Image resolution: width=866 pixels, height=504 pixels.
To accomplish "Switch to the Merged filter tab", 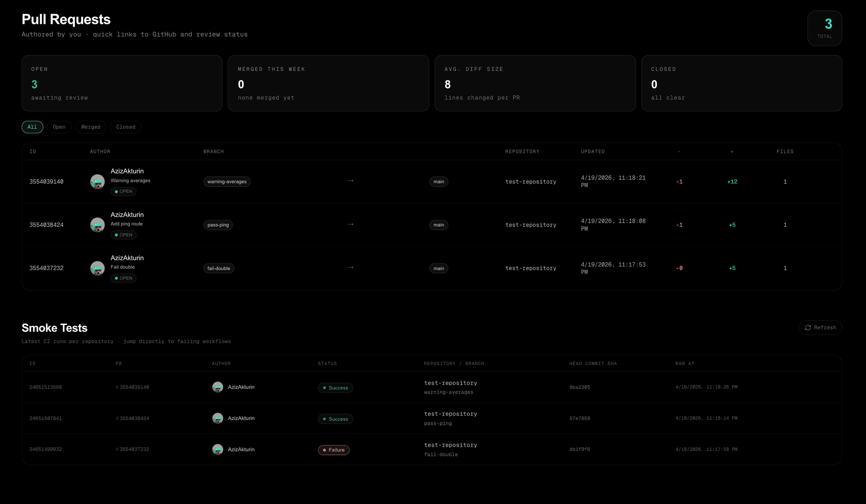I will point(91,127).
